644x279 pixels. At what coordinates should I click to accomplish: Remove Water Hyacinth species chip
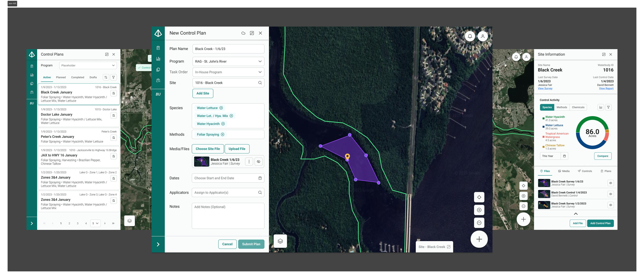pyautogui.click(x=223, y=124)
